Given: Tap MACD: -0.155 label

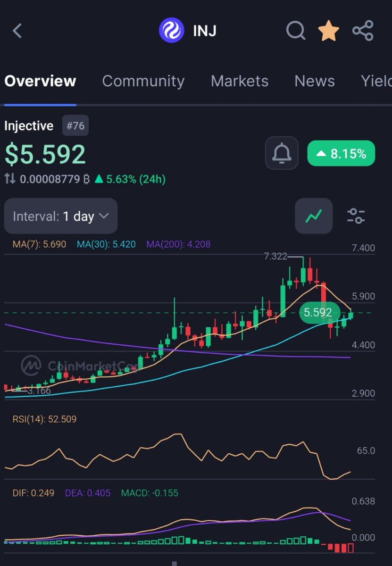Looking at the screenshot, I should point(150,493).
